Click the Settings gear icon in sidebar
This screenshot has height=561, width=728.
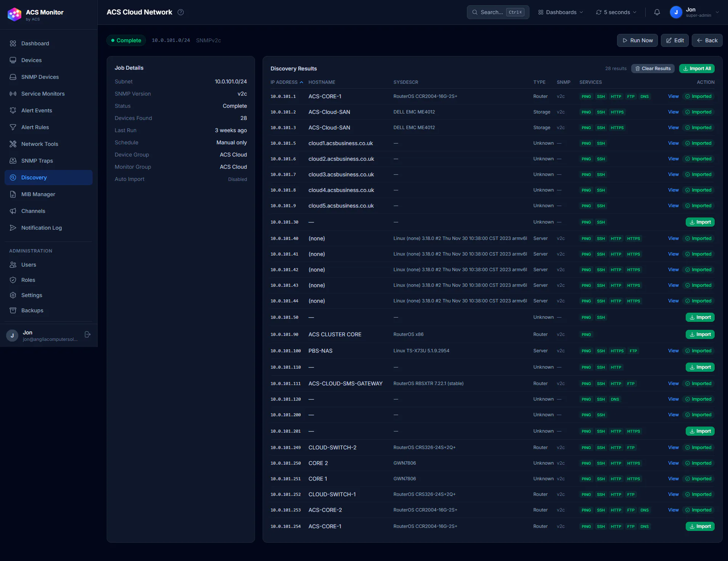13,295
